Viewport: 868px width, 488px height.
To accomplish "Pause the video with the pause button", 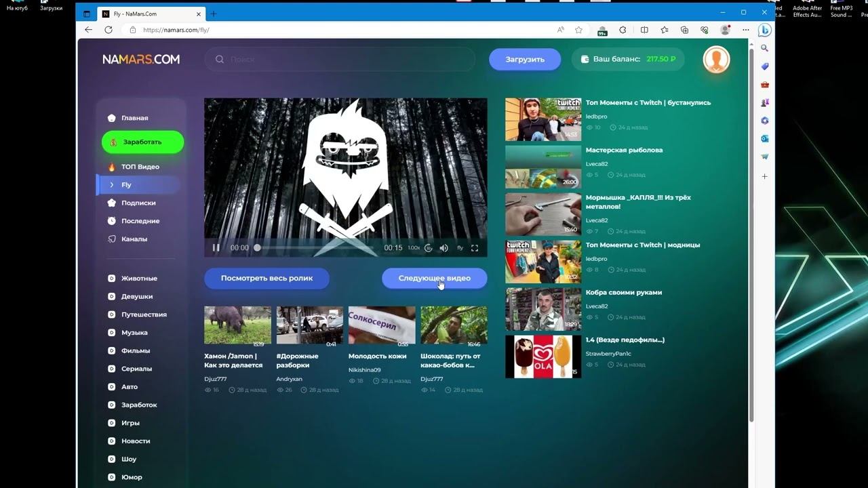I will 216,248.
